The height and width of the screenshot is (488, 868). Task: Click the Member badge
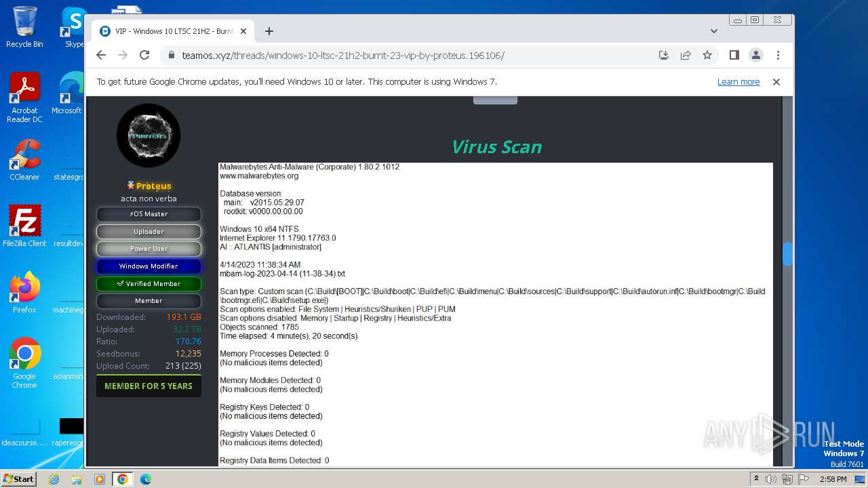pos(149,301)
